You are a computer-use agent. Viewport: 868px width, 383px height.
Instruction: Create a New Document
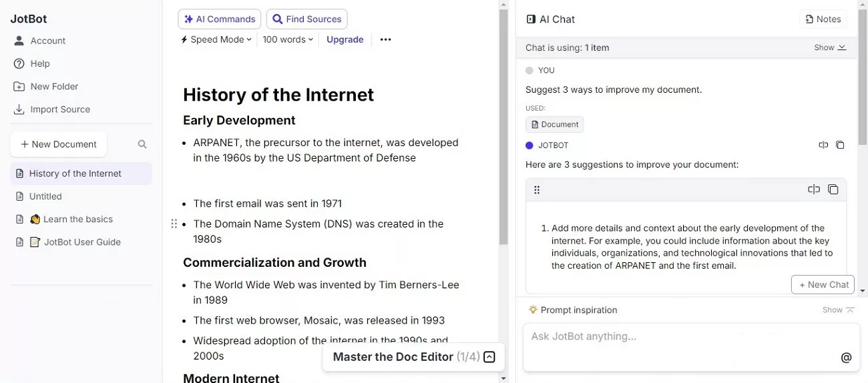(x=59, y=144)
